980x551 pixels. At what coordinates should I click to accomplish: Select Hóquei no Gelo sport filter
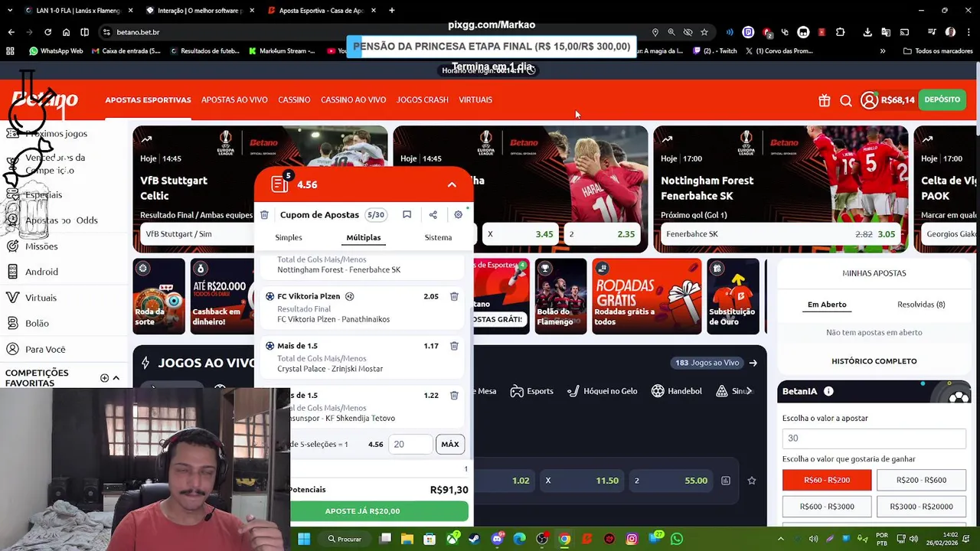[602, 391]
